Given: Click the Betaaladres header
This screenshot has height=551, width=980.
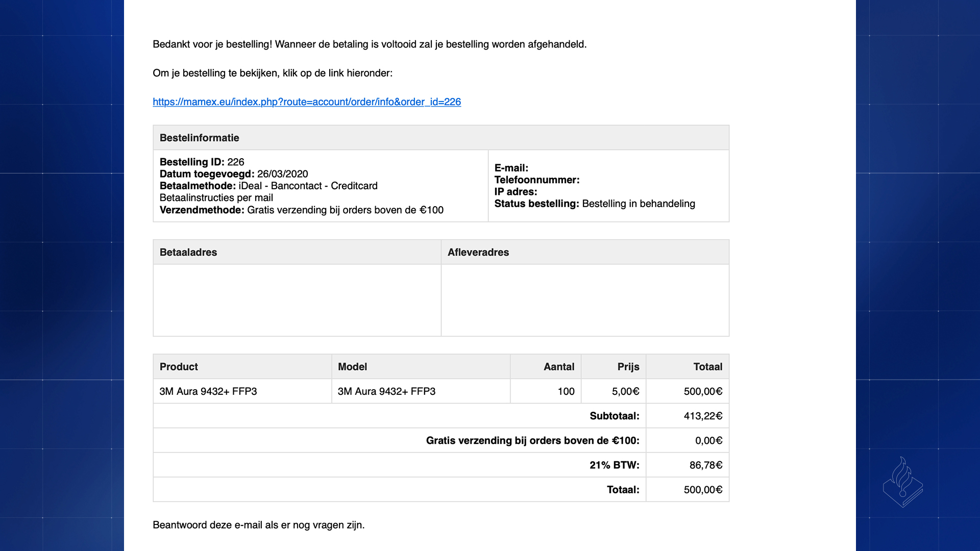Looking at the screenshot, I should coord(188,252).
